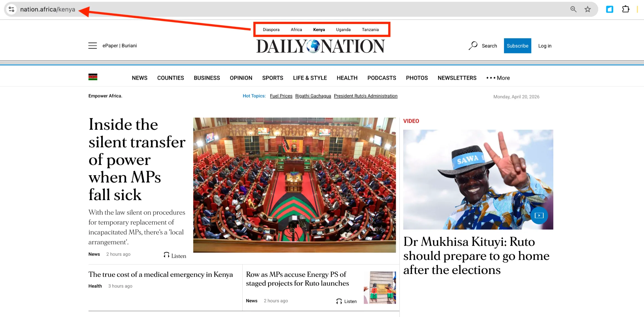Expand the More menu in navigation
The width and height of the screenshot is (644, 317).
coord(498,78)
